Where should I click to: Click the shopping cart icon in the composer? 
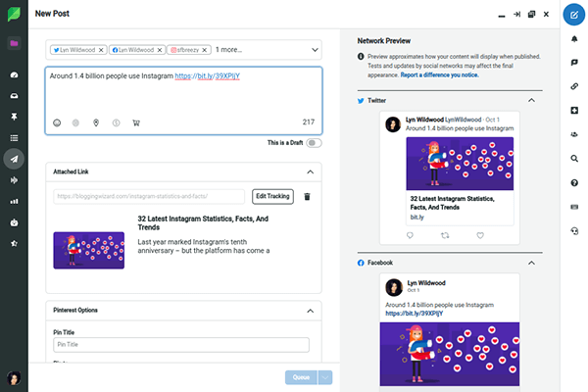coord(135,122)
